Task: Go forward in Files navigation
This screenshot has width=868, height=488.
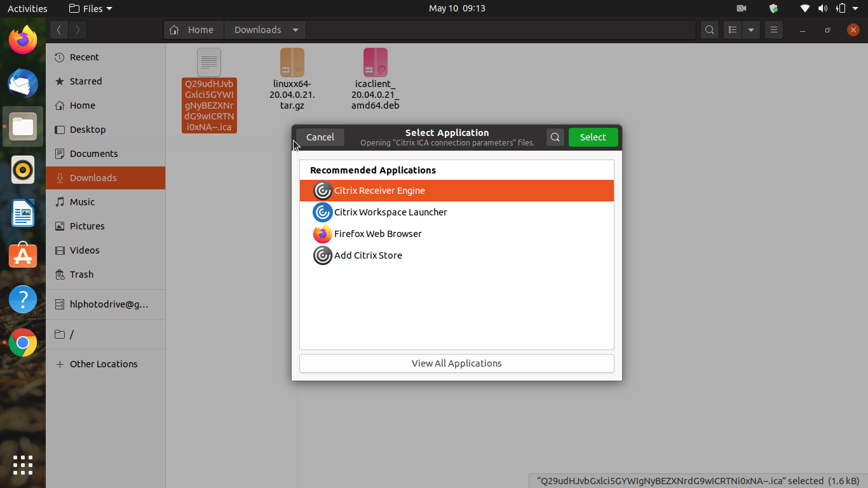Action: [x=78, y=30]
